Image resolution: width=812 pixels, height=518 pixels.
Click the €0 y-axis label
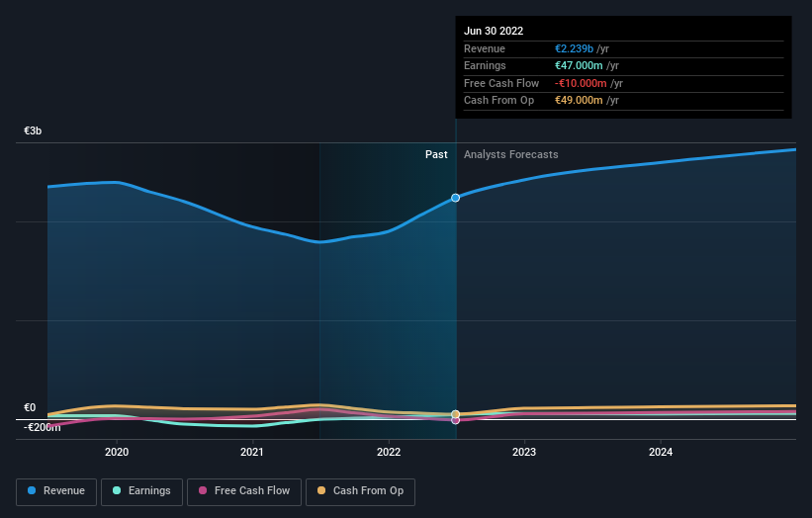[30, 407]
